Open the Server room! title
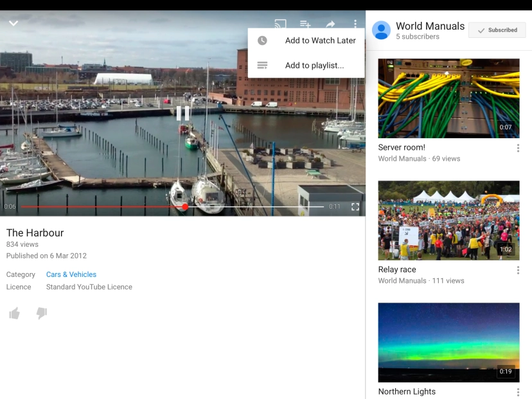The width and height of the screenshot is (532, 399). tap(402, 147)
